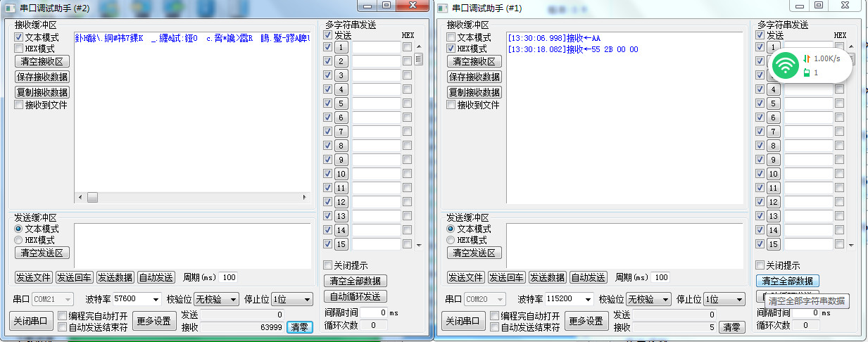Click 自动循环发送 button in window #2
This screenshot has width=868, height=342.
coord(355,296)
